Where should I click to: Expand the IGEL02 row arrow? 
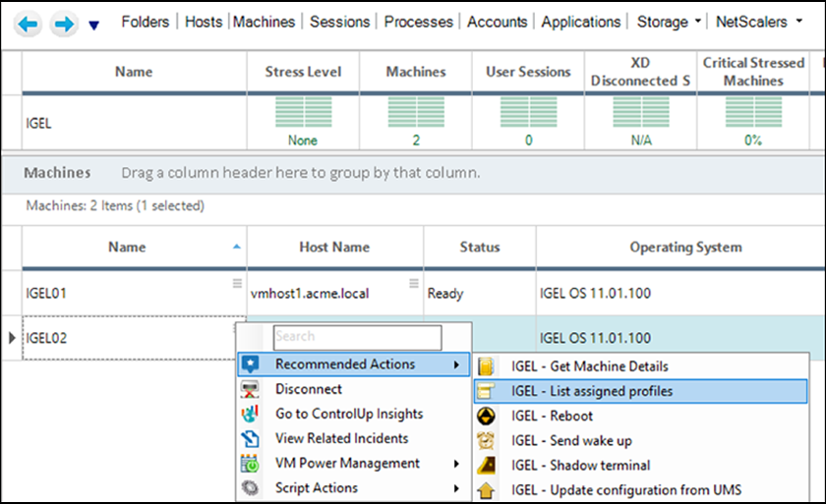click(12, 338)
